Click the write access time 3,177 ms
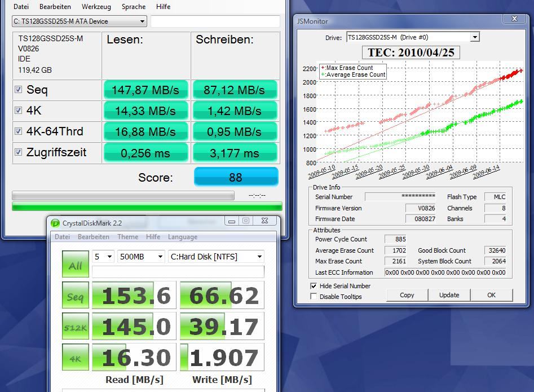Screen dimensions: 534x392 click(235, 153)
